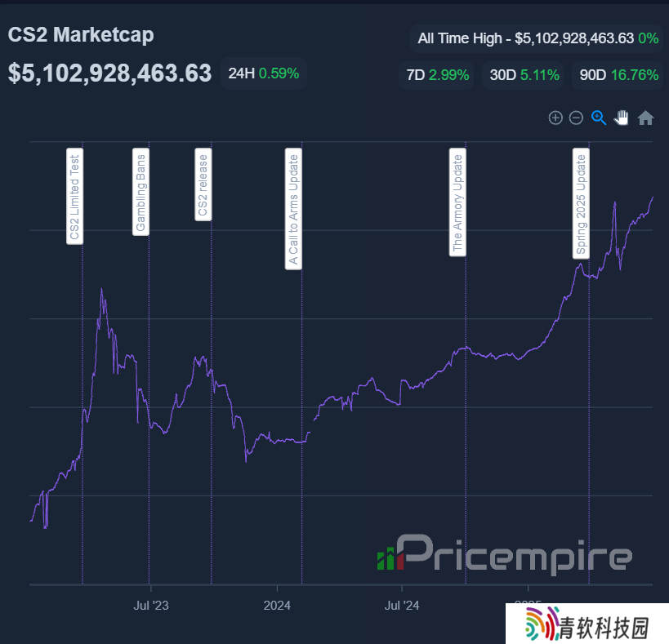
Task: Select the CS2 release annotation label
Action: point(203,184)
